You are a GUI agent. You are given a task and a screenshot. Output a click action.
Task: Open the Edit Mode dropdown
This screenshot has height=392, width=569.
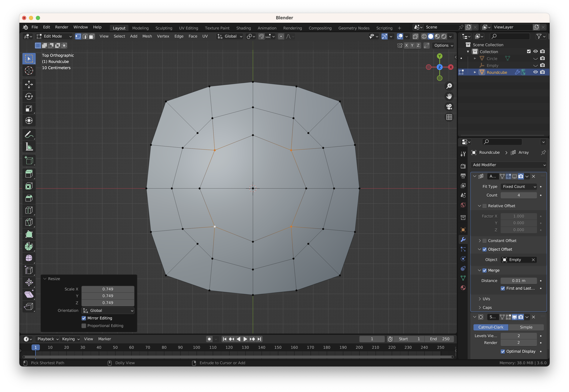coord(54,36)
